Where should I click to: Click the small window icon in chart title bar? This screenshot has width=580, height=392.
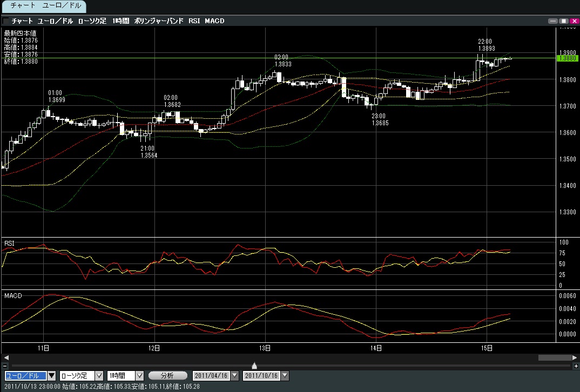[5, 21]
